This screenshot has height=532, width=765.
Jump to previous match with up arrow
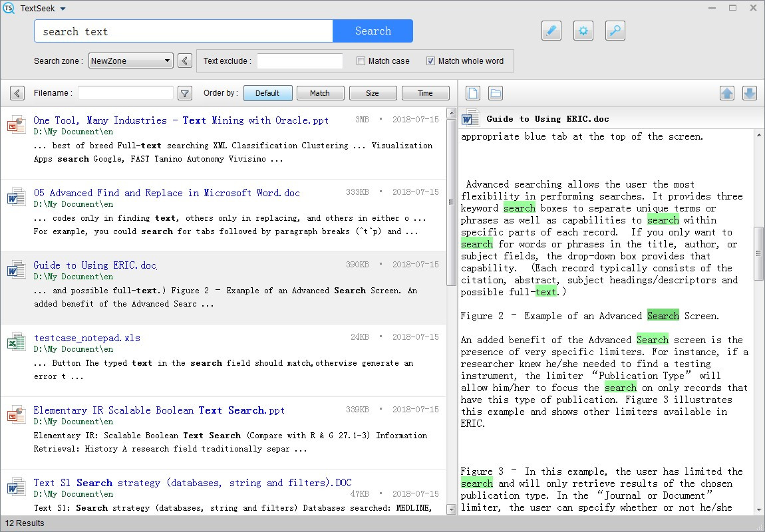[x=727, y=93]
